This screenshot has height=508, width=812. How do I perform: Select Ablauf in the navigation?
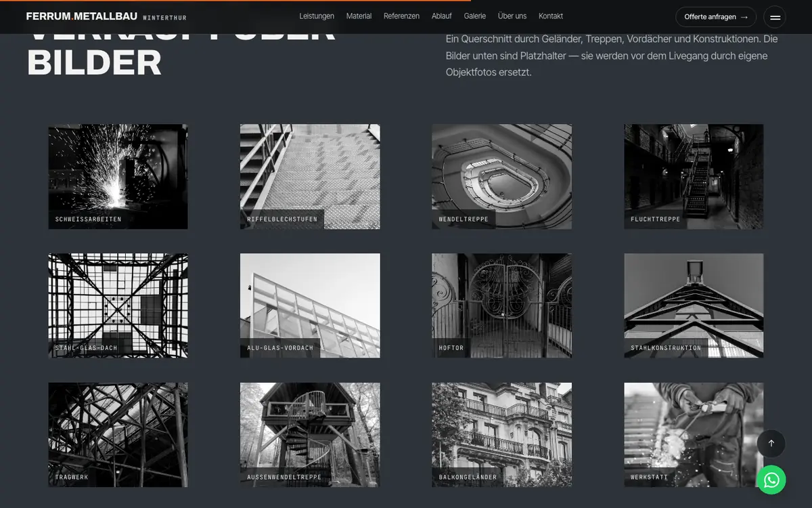pyautogui.click(x=442, y=16)
